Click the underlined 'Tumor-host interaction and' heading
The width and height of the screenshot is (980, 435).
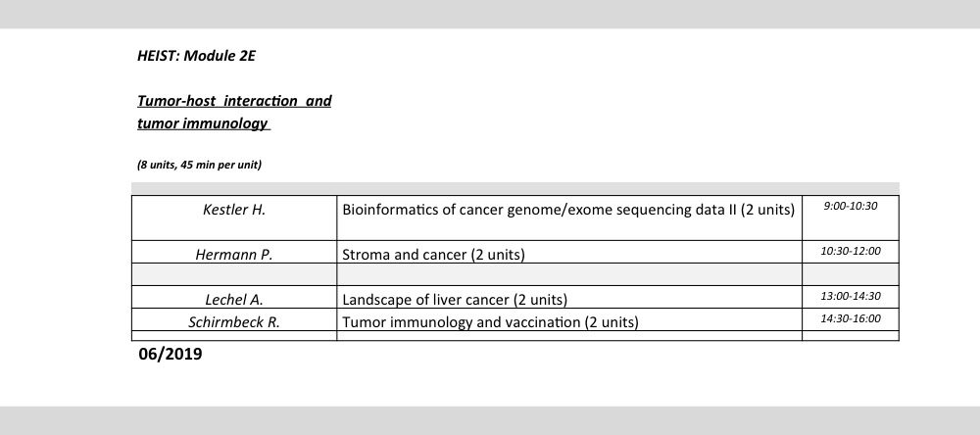(234, 101)
